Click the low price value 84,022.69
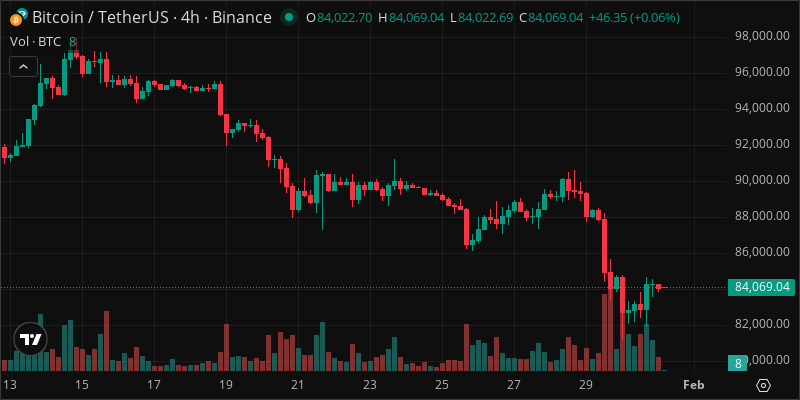This screenshot has height=400, width=800. (x=486, y=18)
